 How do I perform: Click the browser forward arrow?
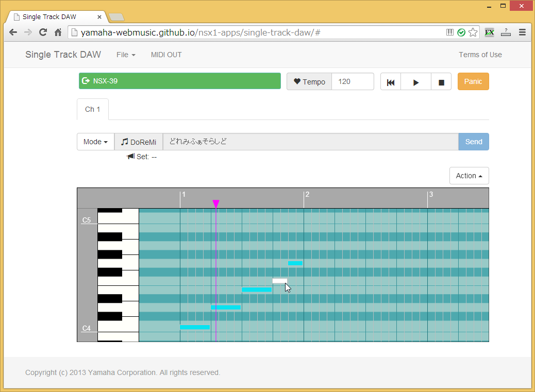pyautogui.click(x=28, y=33)
